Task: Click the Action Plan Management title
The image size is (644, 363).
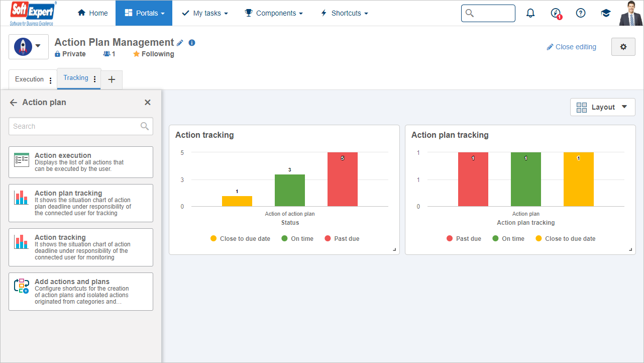Action: coord(114,43)
